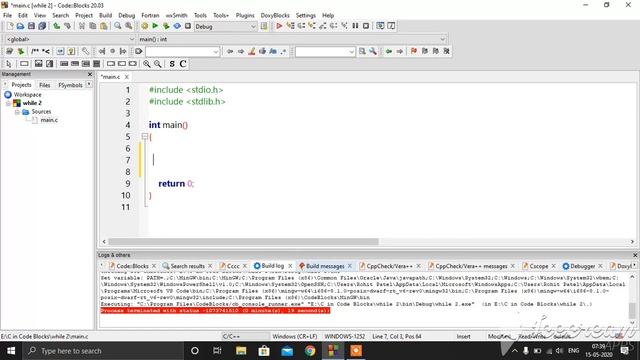Switch to the FSymbols tab
640x360 pixels.
pos(70,85)
